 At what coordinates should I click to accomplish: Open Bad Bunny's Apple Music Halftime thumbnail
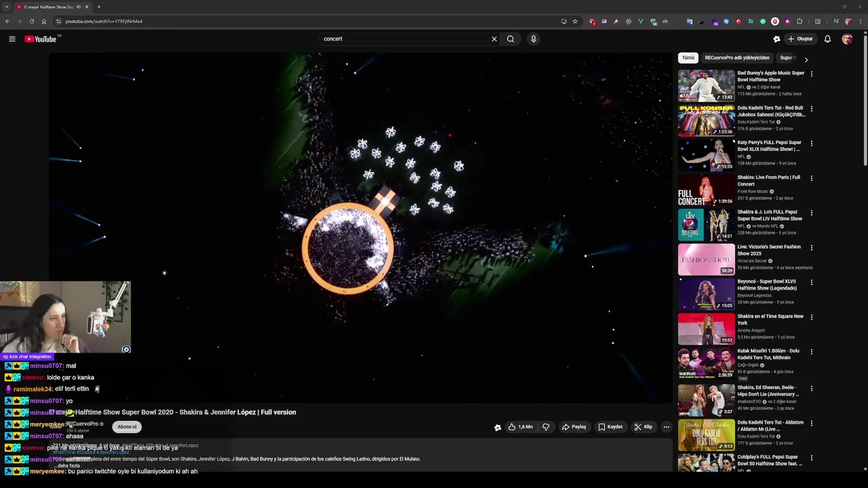[707, 85]
